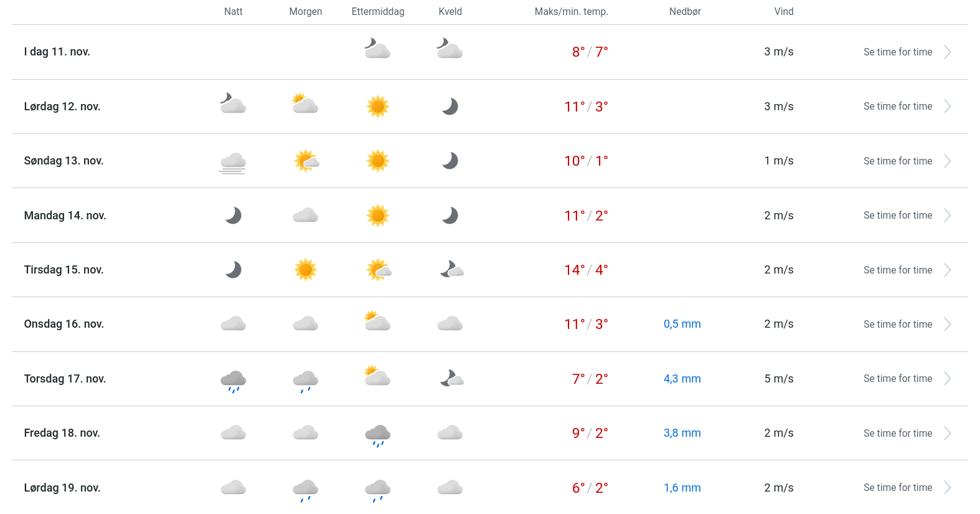Expand the chevron for Lørdag 19. nov. row
Screen dimensions: 980x514
pyautogui.click(x=947, y=488)
